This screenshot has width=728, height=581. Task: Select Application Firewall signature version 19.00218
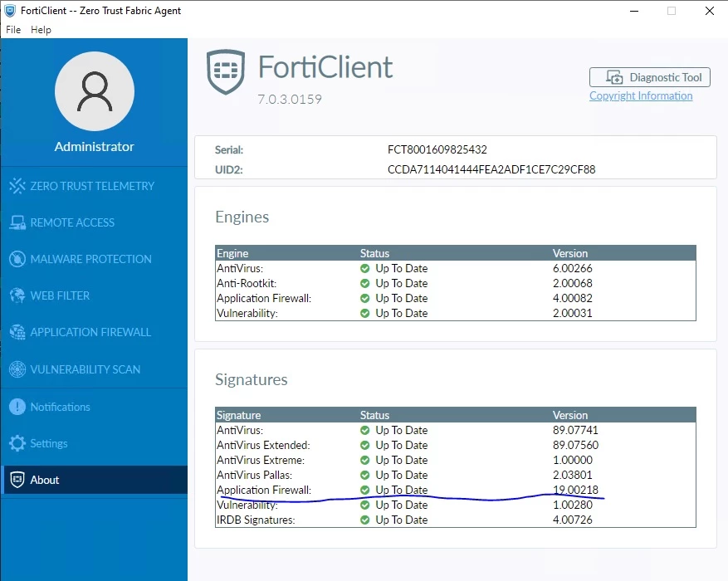(x=575, y=490)
